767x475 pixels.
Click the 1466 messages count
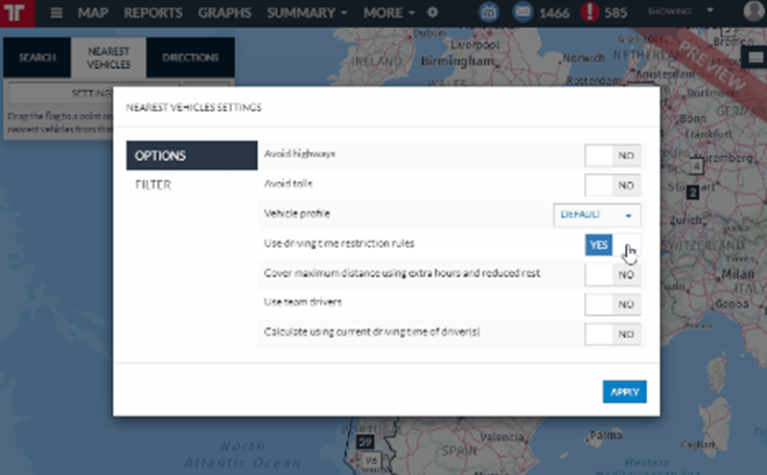[554, 13]
